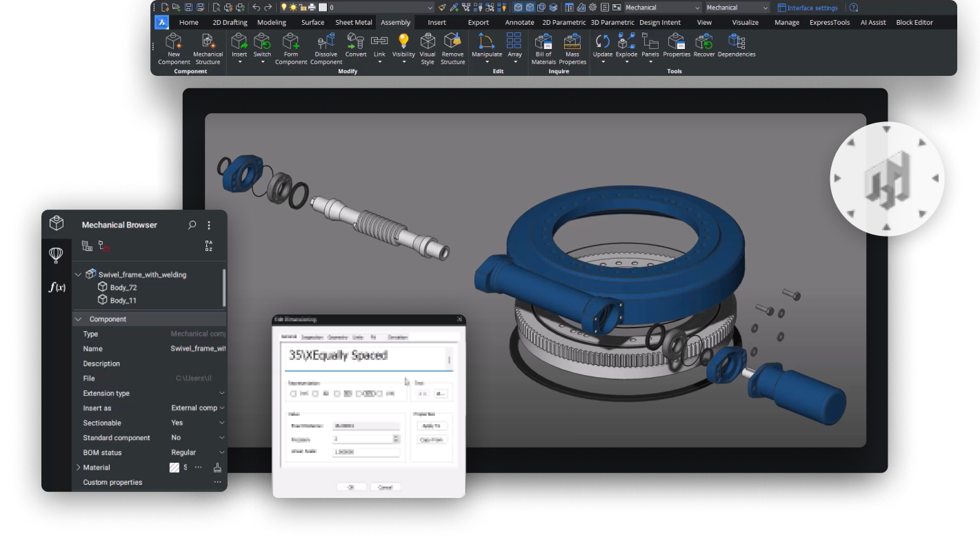This screenshot has height=540, width=980.
Task: Select the Dissolve Component tool
Action: [326, 48]
